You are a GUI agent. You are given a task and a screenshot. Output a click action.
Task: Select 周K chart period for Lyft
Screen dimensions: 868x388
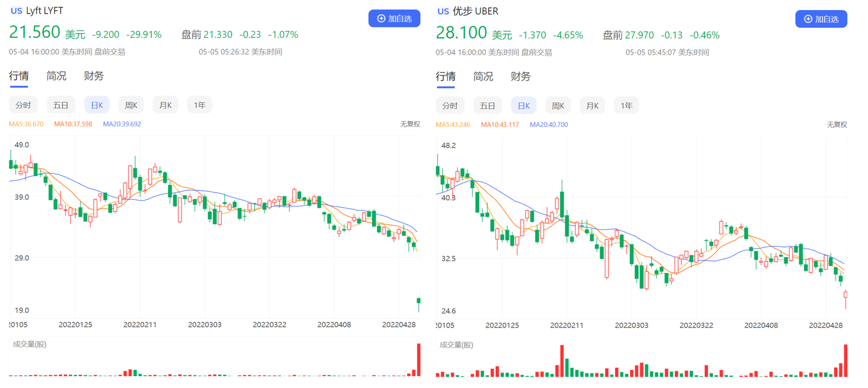131,105
